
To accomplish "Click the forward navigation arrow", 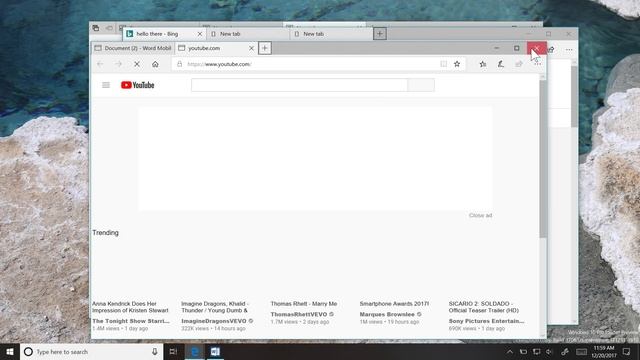I will point(118,64).
